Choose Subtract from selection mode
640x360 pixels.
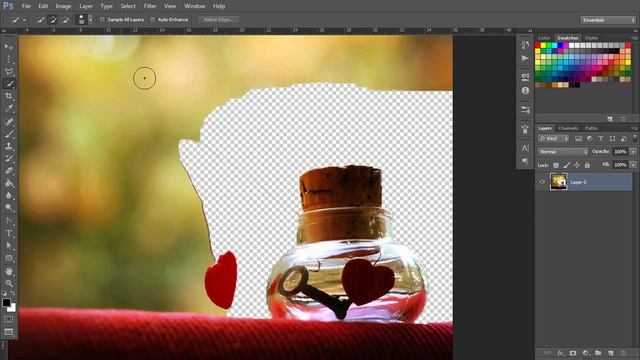coord(65,20)
